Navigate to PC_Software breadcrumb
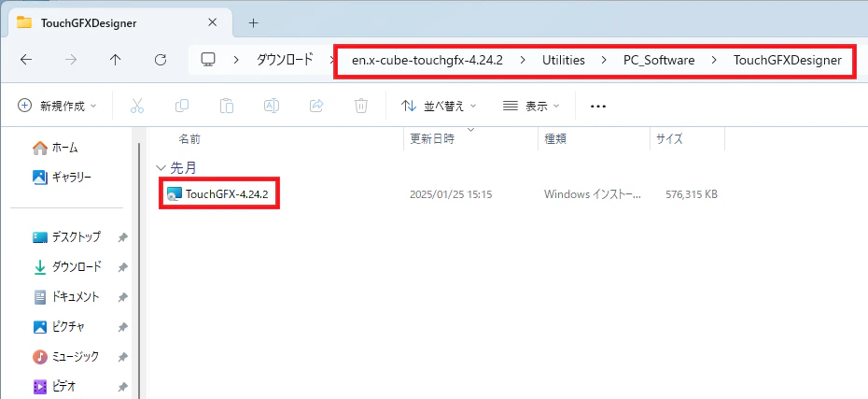Viewport: 868px width, 399px height. pyautogui.click(x=659, y=60)
